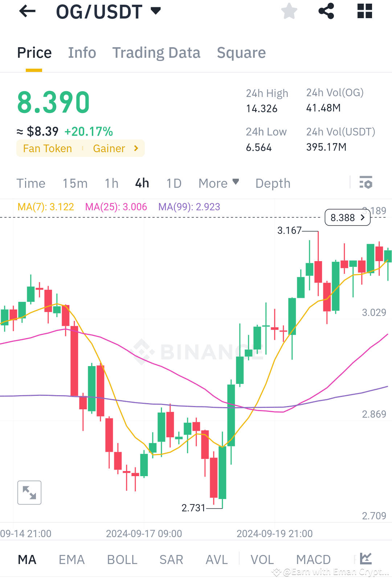Open the Depth view

273,183
